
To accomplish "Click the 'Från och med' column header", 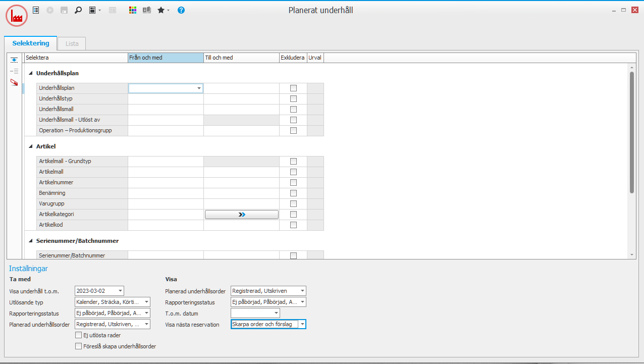I will click(166, 58).
